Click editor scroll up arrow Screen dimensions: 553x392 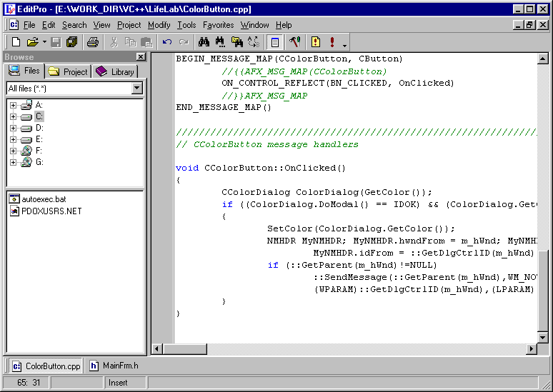(543, 59)
